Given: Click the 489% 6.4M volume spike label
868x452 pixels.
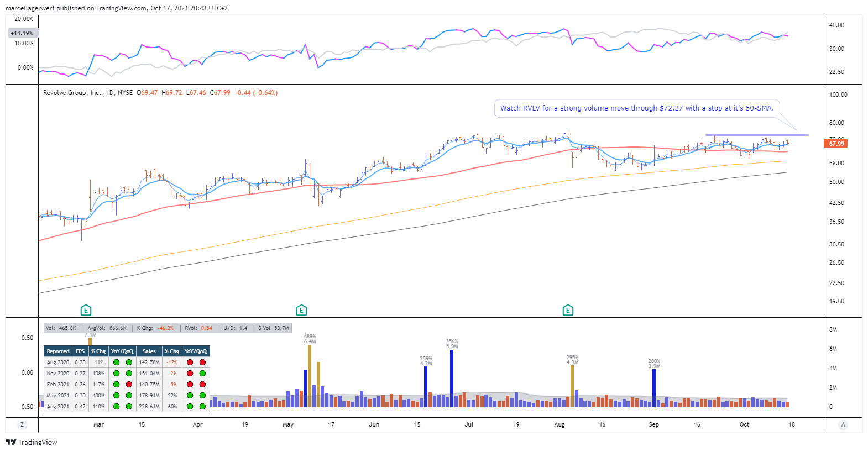Looking at the screenshot, I should click(310, 339).
